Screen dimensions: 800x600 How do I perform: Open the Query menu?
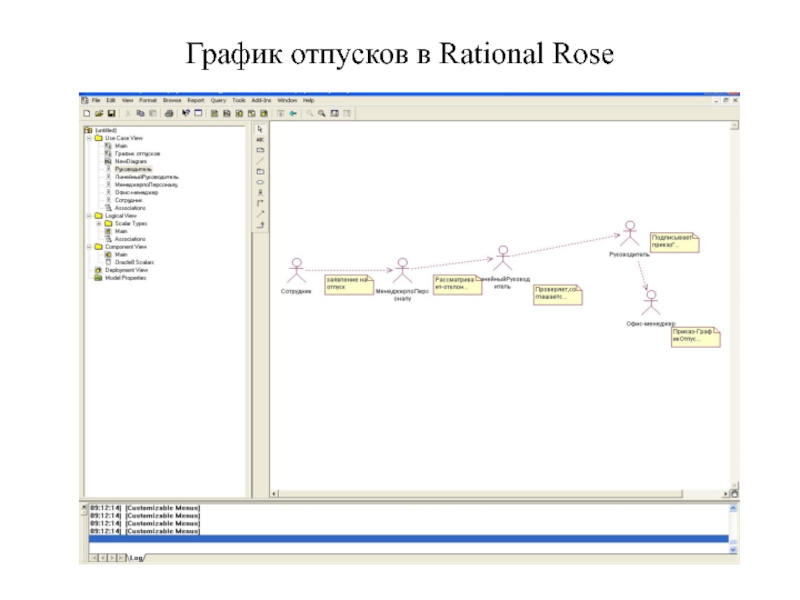pos(217,101)
